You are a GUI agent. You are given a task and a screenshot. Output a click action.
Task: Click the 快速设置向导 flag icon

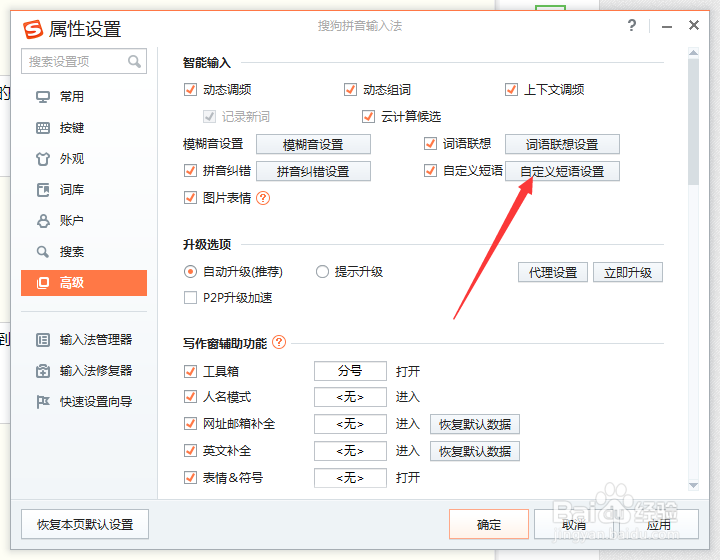tap(43, 402)
